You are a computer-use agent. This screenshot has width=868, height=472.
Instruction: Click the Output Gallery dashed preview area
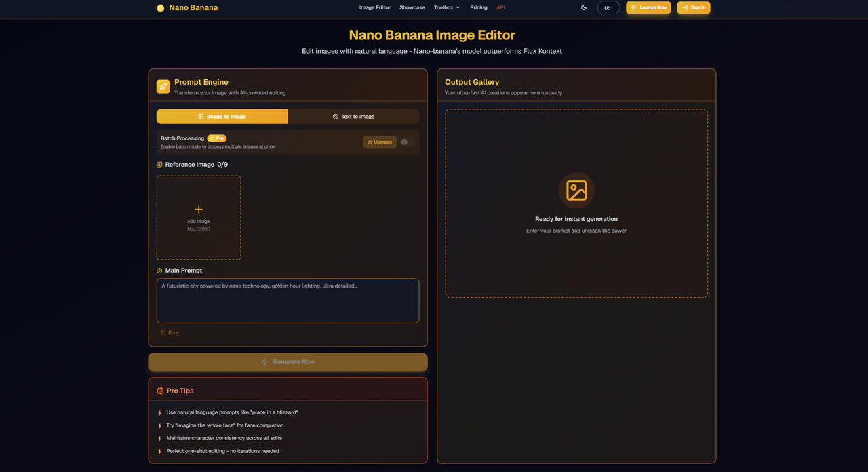(x=576, y=203)
